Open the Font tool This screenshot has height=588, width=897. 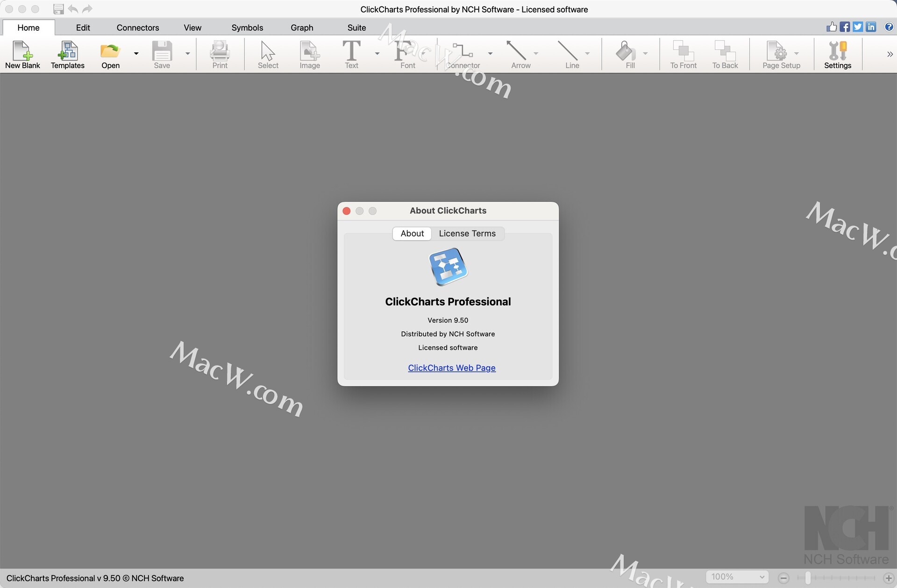tap(407, 55)
